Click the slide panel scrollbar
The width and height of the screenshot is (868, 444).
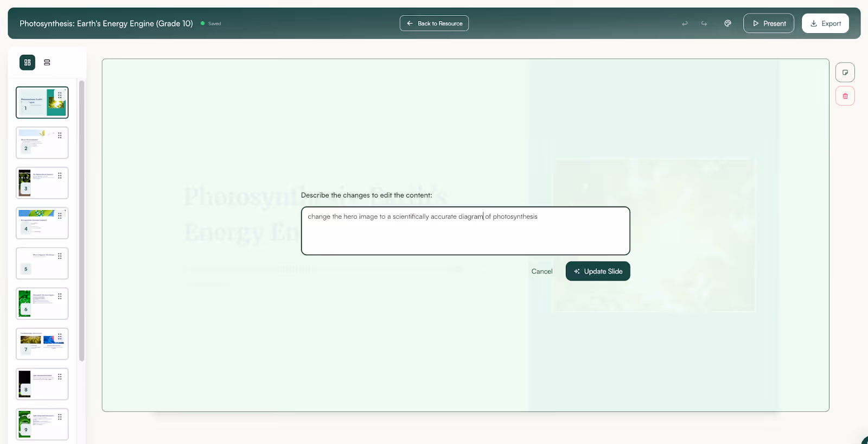tap(82, 220)
